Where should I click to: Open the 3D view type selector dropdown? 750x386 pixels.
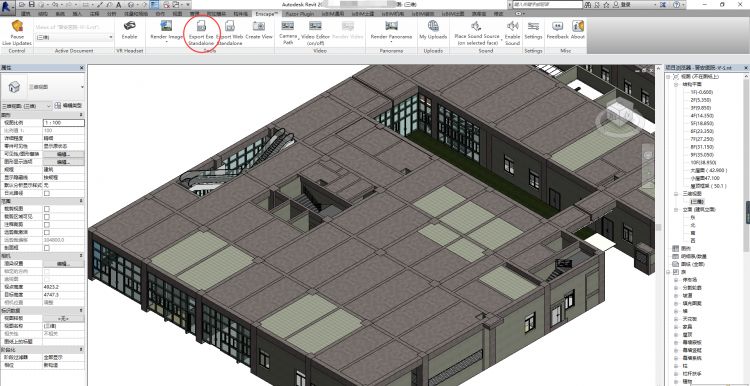point(27,105)
